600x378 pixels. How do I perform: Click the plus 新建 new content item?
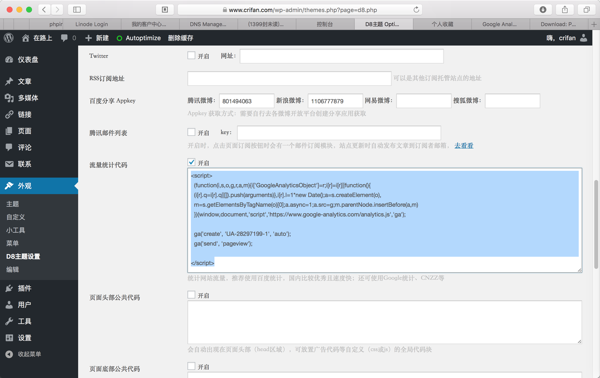point(97,38)
